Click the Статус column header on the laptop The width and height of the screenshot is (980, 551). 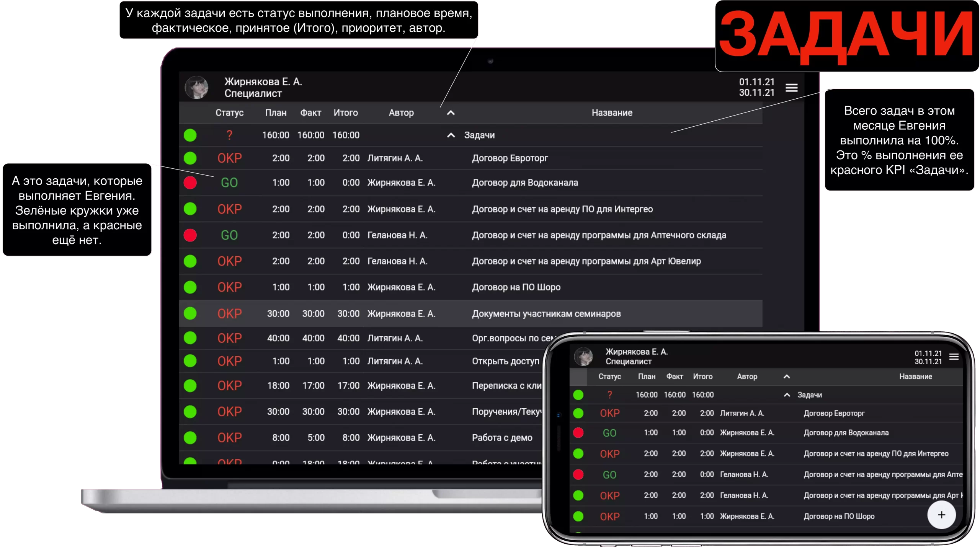pyautogui.click(x=229, y=113)
